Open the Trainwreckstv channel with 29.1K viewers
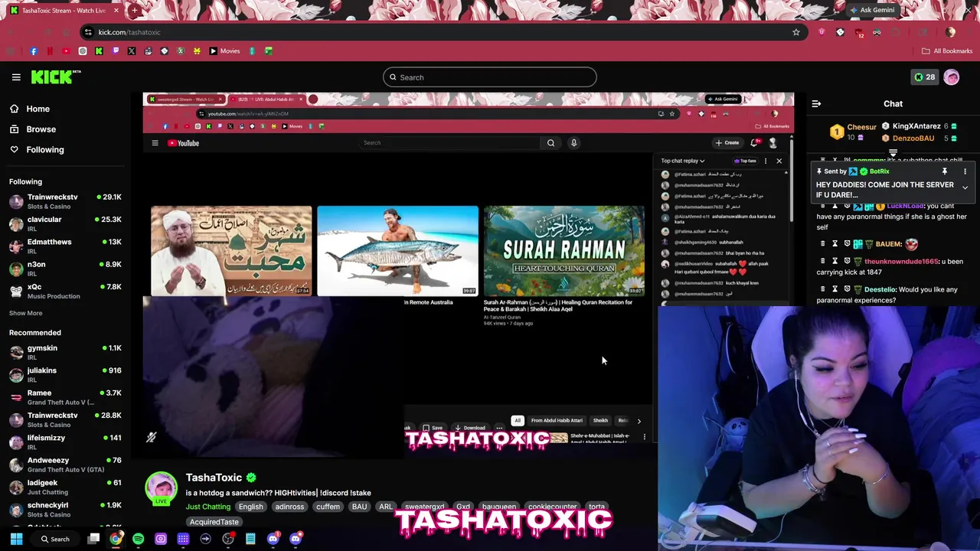 click(x=65, y=201)
